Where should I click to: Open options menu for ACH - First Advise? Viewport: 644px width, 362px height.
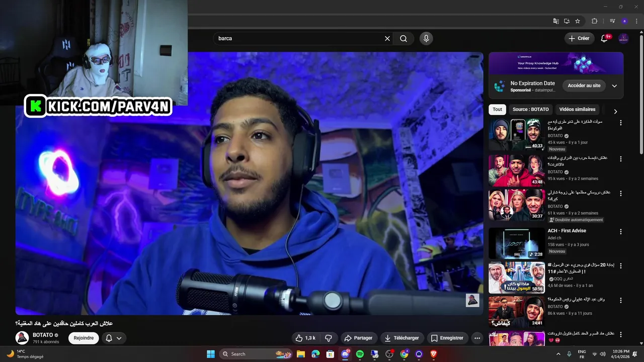tap(620, 231)
